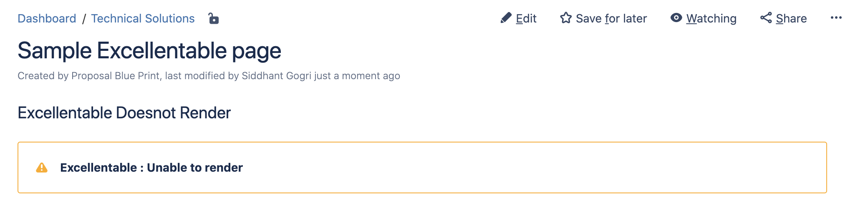This screenshot has width=868, height=220.
Task: Click the Excellentable Unable to render message
Action: [x=151, y=167]
